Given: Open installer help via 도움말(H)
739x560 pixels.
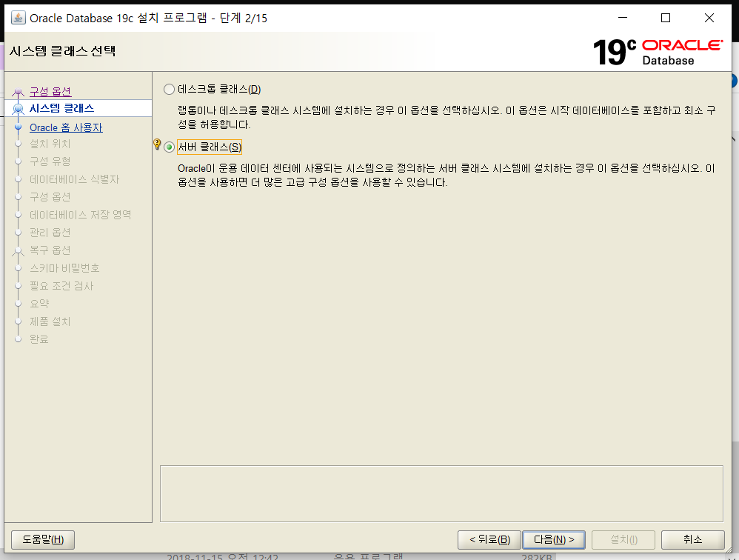Looking at the screenshot, I should [x=42, y=539].
